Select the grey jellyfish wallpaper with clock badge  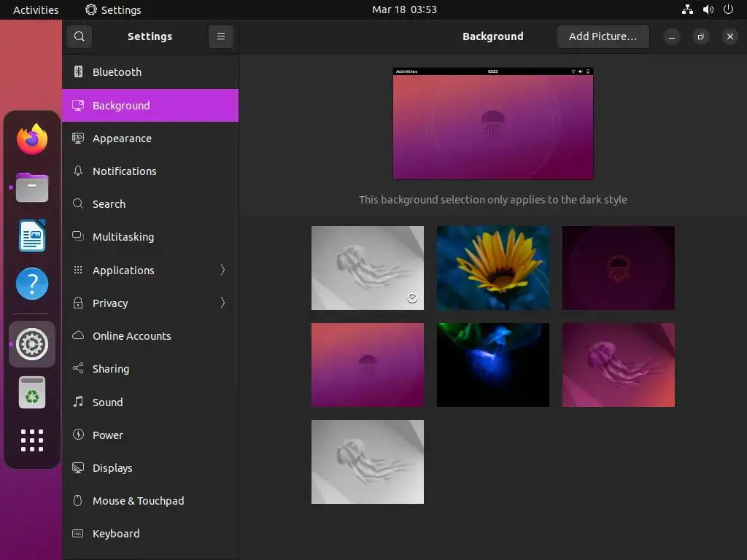(x=368, y=268)
